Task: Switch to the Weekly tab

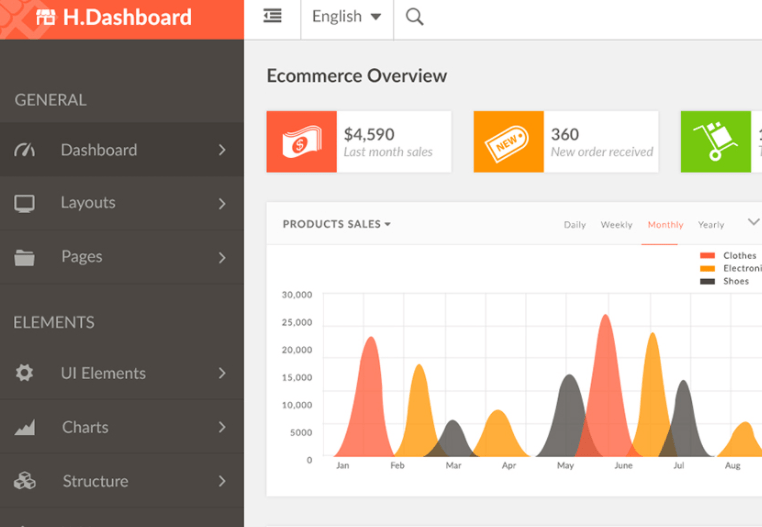Action: 616,225
